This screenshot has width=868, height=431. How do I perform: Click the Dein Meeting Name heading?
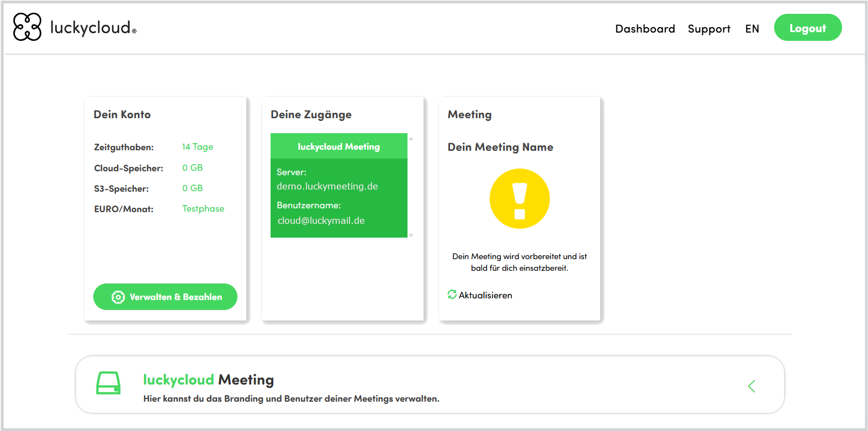pos(500,147)
